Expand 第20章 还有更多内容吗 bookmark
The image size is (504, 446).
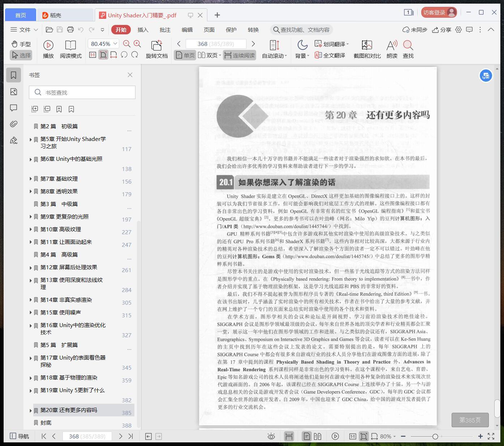30,410
